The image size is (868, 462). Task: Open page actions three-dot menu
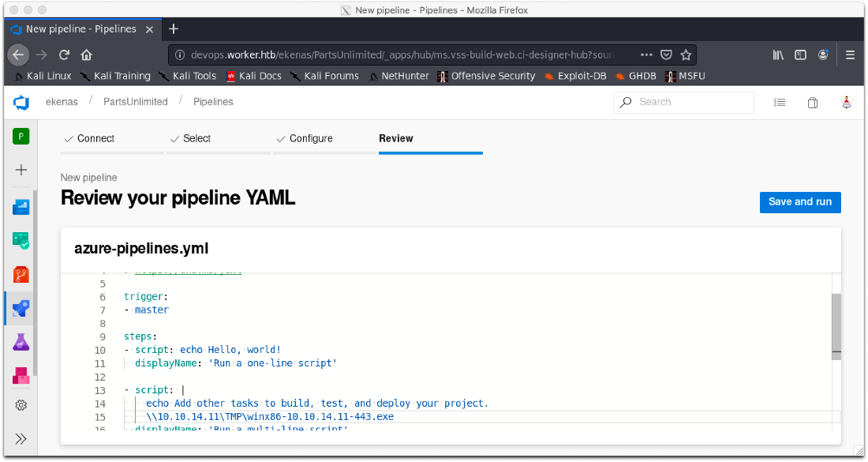point(646,54)
